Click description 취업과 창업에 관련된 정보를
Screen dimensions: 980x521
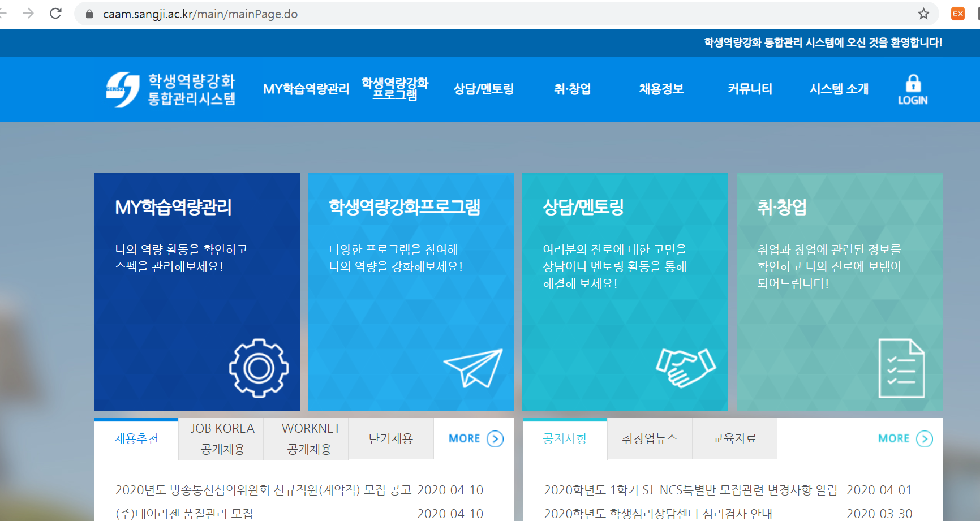(829, 249)
